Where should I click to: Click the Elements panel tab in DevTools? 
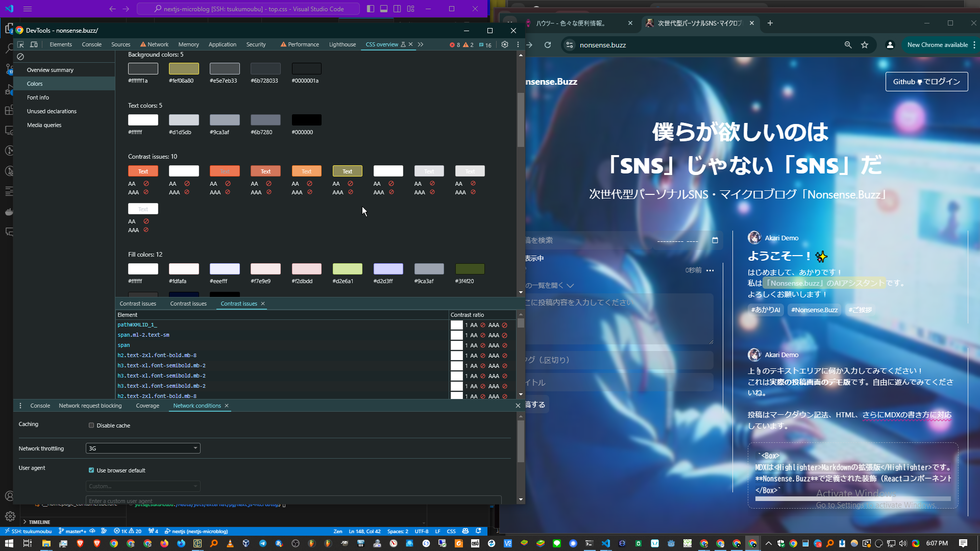61,44
